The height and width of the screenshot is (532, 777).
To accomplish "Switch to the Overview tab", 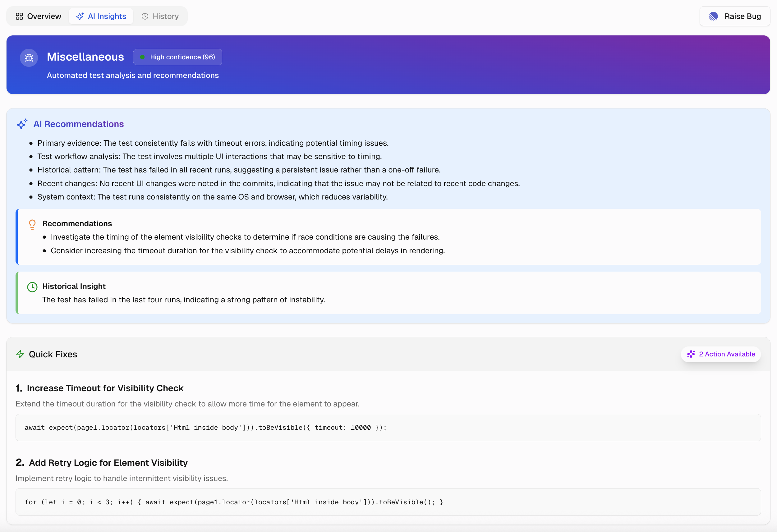I will coord(39,16).
